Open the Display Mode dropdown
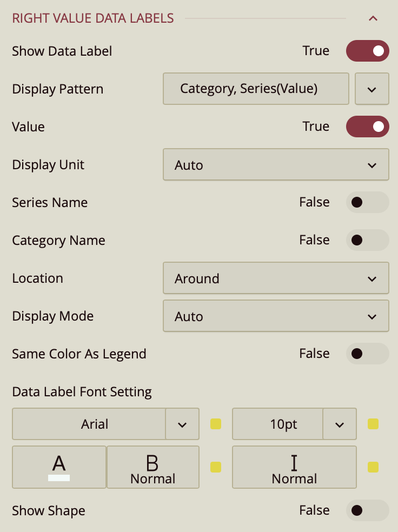398x532 pixels. [x=276, y=316]
